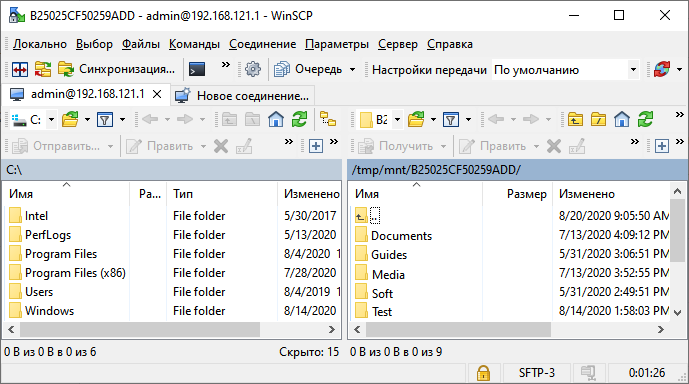The height and width of the screenshot is (384, 689).
Task: Click the remote new item plus icon
Action: click(x=662, y=146)
